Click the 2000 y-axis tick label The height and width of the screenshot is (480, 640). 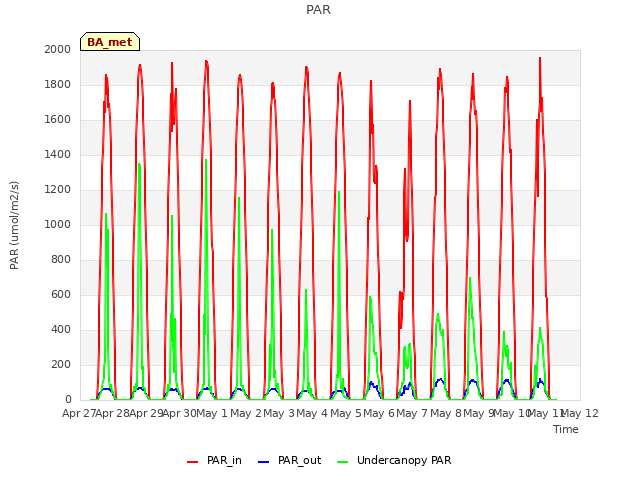pos(58,49)
